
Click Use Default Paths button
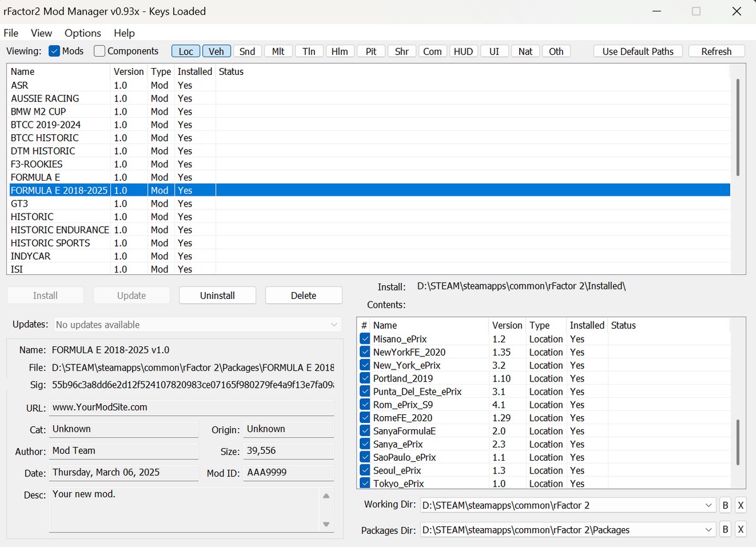[638, 52]
